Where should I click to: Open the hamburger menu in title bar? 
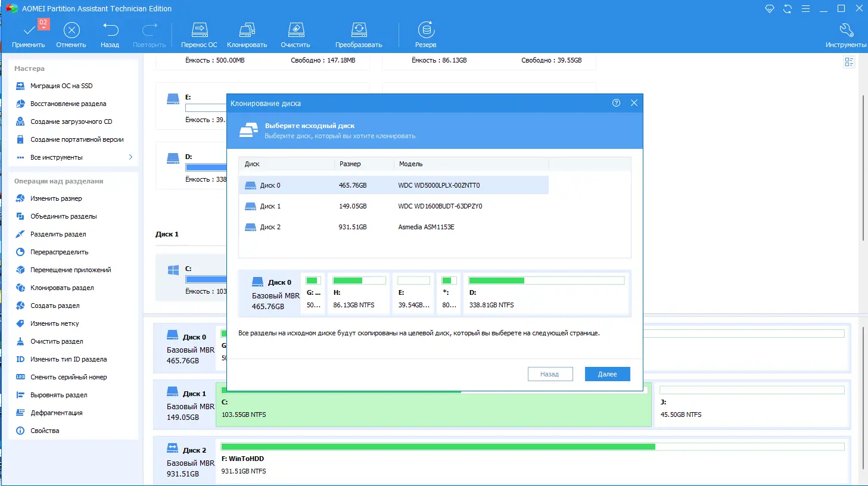[805, 9]
